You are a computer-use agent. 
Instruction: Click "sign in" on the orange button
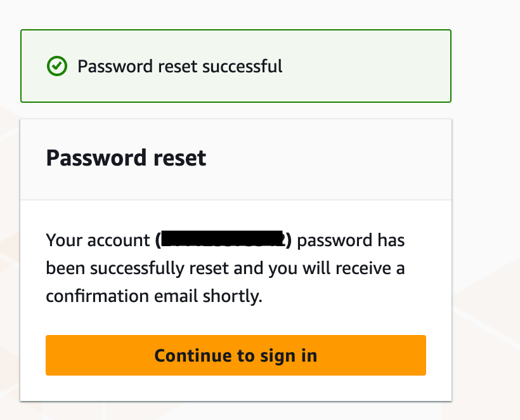tap(289, 356)
